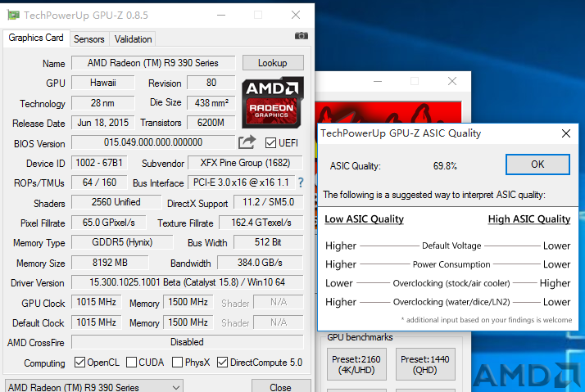Image resolution: width=585 pixels, height=392 pixels.
Task: Click the Close button in GPU-Z
Action: (x=281, y=386)
